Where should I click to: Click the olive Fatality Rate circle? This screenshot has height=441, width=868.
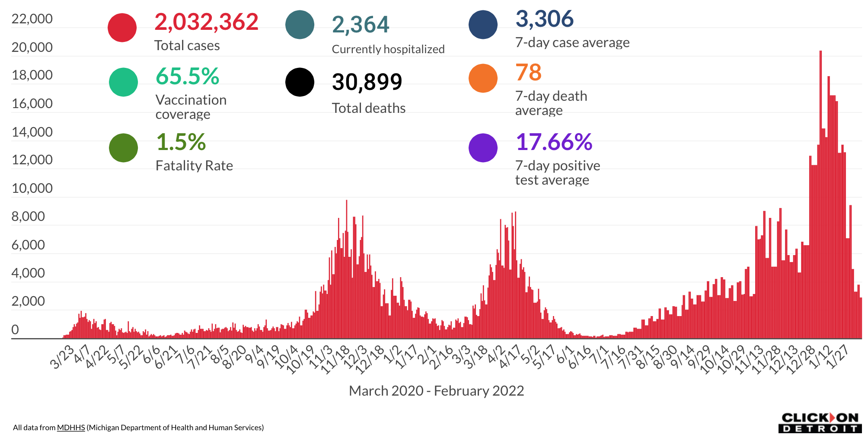(123, 148)
